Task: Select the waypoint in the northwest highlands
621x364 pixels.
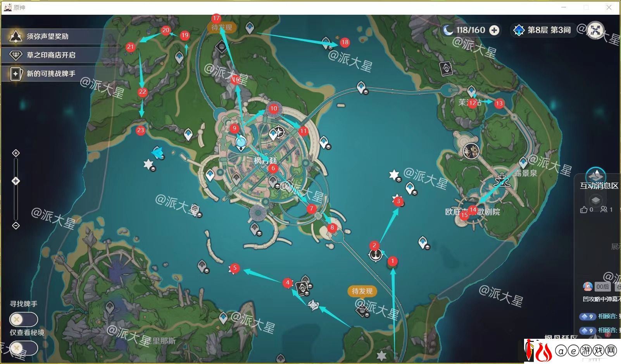Action: [179, 58]
